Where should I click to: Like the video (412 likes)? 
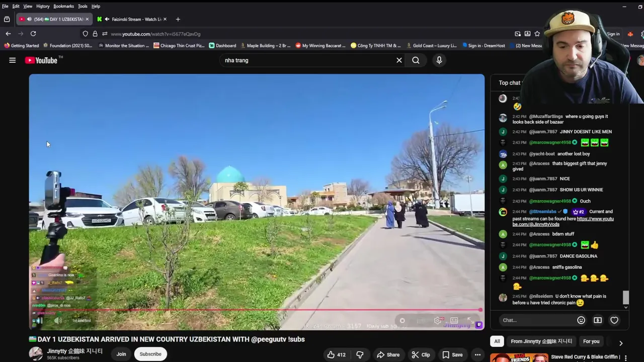point(336,354)
